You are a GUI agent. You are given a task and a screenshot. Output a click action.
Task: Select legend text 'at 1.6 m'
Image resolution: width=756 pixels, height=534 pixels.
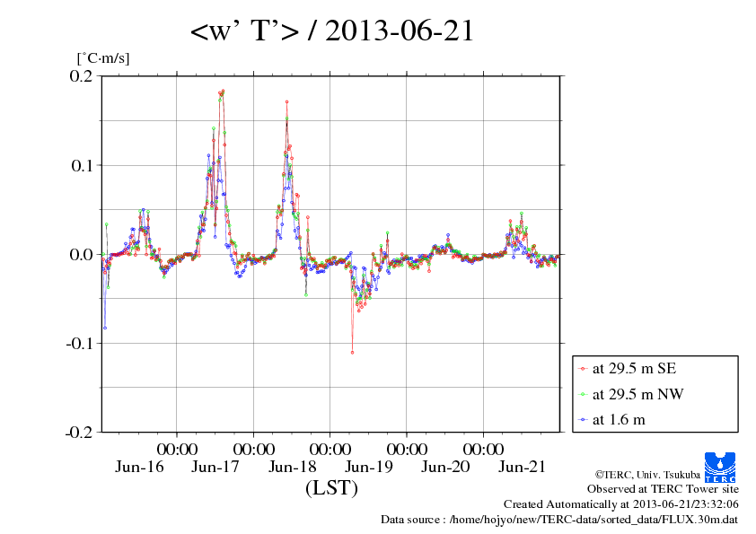(619, 420)
